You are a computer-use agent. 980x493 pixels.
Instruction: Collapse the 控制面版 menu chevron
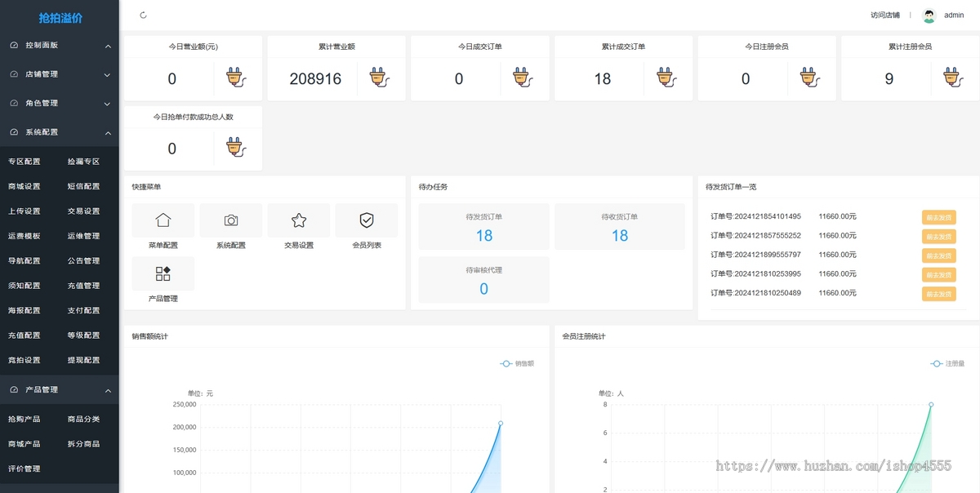coord(108,47)
